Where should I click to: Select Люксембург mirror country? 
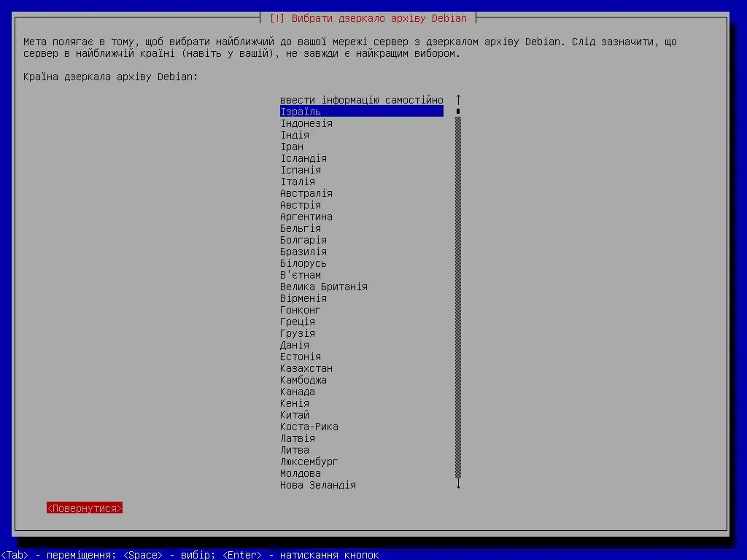coord(362,462)
